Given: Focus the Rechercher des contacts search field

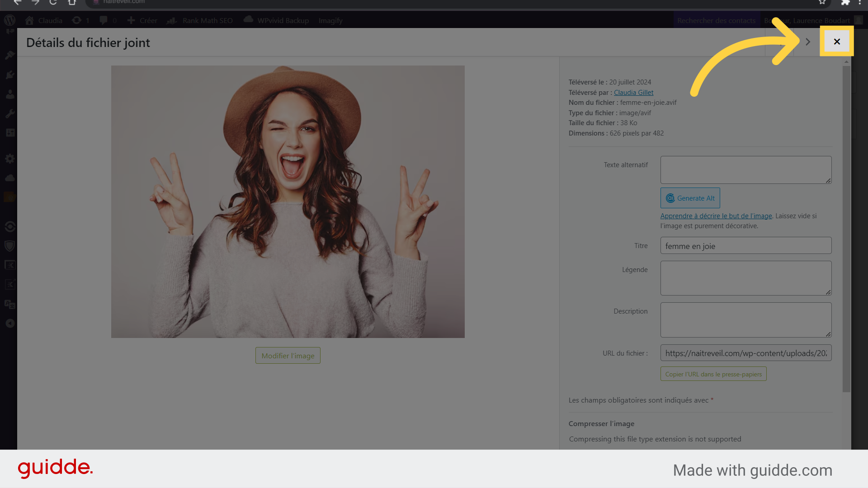Looking at the screenshot, I should [x=716, y=20].
